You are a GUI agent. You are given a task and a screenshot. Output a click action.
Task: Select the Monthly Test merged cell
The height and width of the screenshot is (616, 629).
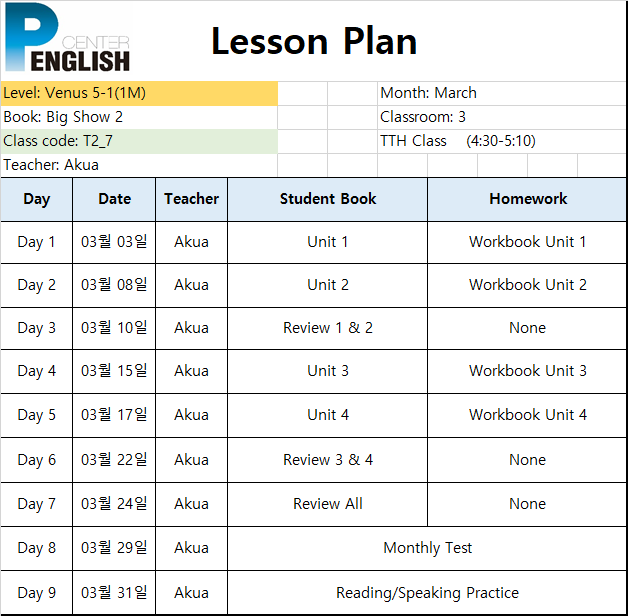click(x=427, y=548)
